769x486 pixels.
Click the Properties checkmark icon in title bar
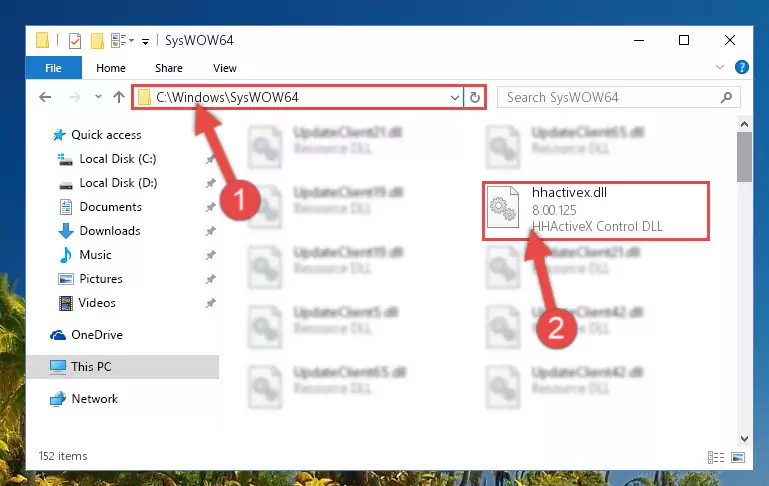pos(75,41)
